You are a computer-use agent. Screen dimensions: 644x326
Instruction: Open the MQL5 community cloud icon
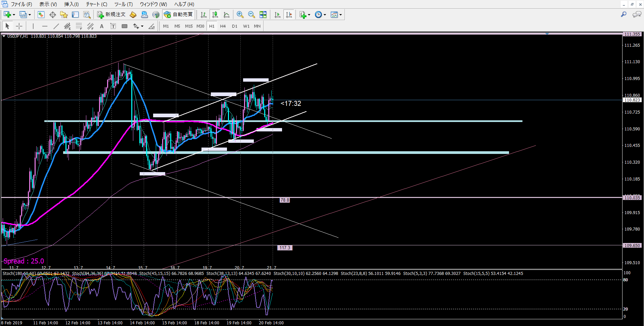point(144,14)
